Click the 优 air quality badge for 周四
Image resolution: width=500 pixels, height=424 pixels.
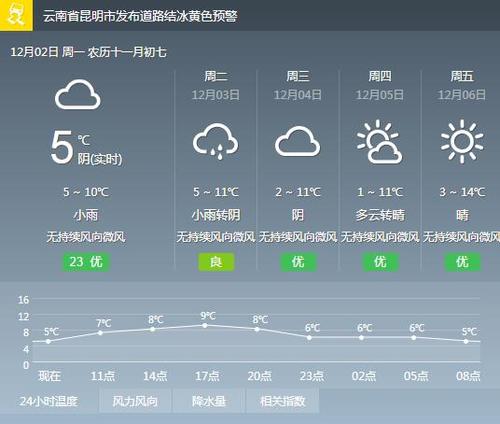pyautogui.click(x=380, y=262)
